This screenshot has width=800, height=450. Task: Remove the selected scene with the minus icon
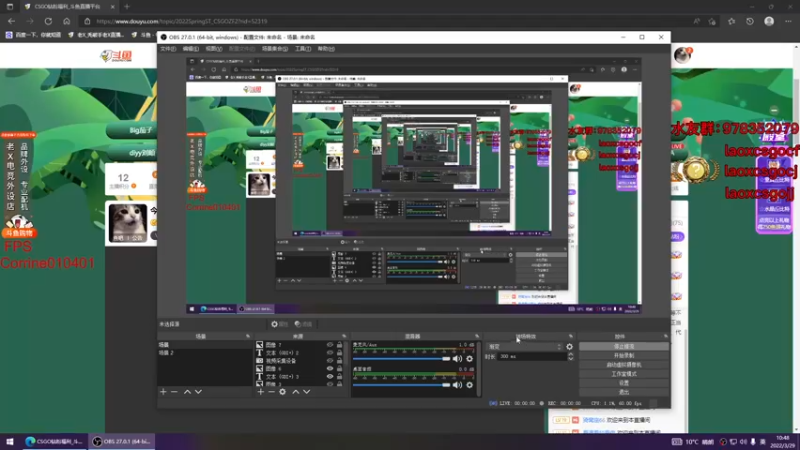(174, 392)
